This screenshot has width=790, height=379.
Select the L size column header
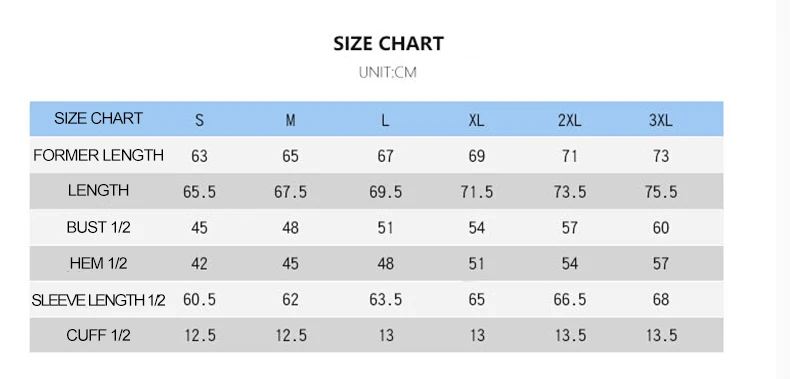[x=385, y=120]
